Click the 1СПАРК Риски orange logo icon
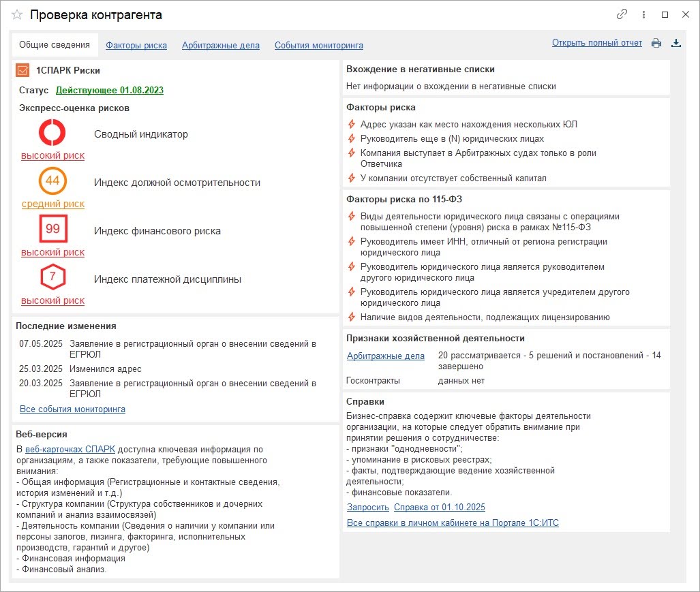700x592 pixels. [x=22, y=70]
